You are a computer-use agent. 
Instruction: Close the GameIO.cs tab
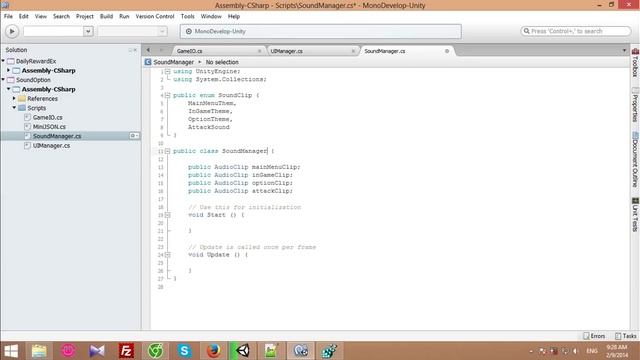click(259, 51)
